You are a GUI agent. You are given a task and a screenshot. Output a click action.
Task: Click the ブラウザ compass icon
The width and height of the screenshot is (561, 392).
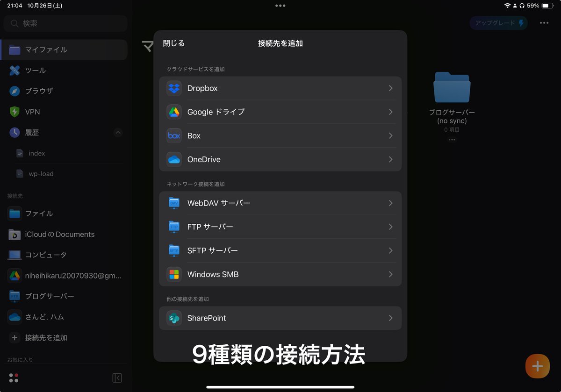click(x=14, y=91)
